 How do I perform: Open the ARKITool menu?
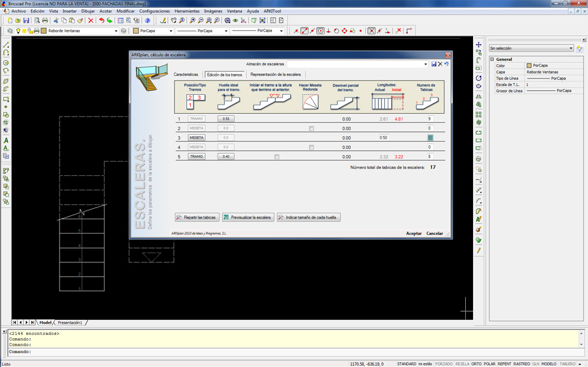[272, 11]
